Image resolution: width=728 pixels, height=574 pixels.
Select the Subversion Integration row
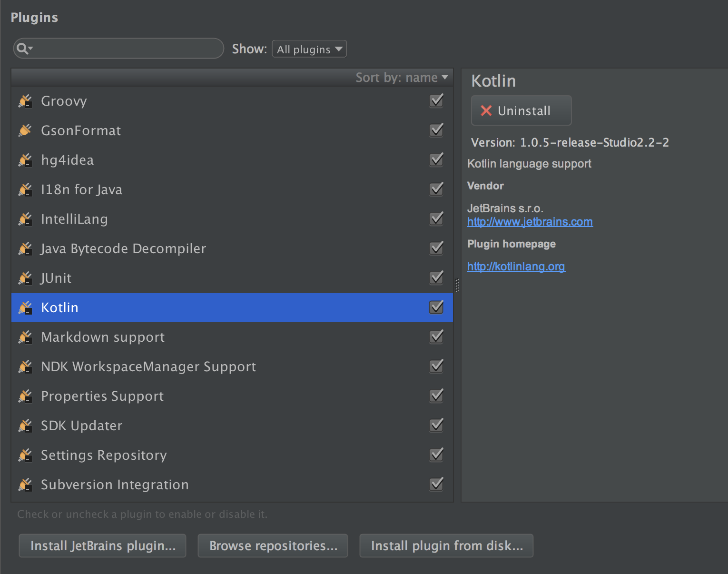coord(232,485)
